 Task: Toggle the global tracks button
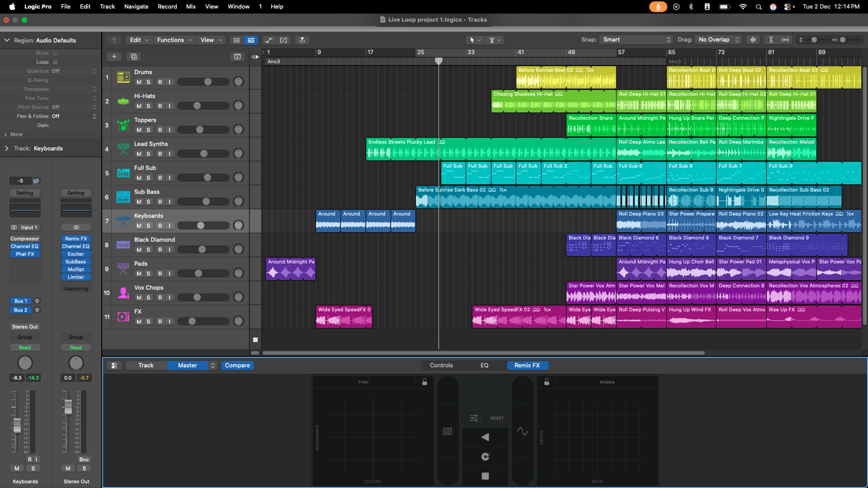pyautogui.click(x=237, y=56)
